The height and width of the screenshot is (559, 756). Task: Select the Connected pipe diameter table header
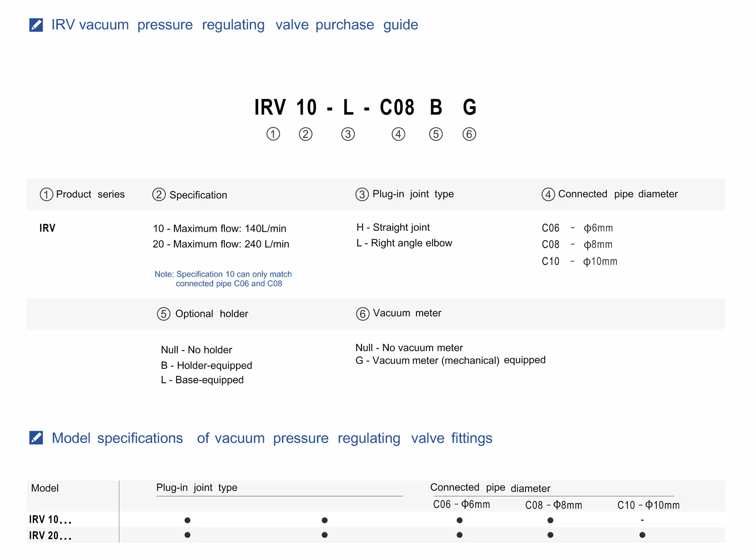pyautogui.click(x=490, y=487)
